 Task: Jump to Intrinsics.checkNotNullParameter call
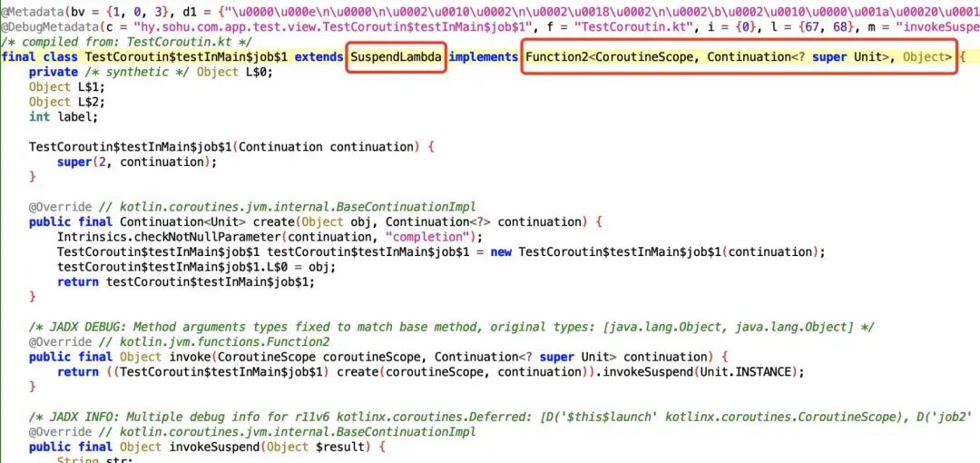pyautogui.click(x=170, y=237)
